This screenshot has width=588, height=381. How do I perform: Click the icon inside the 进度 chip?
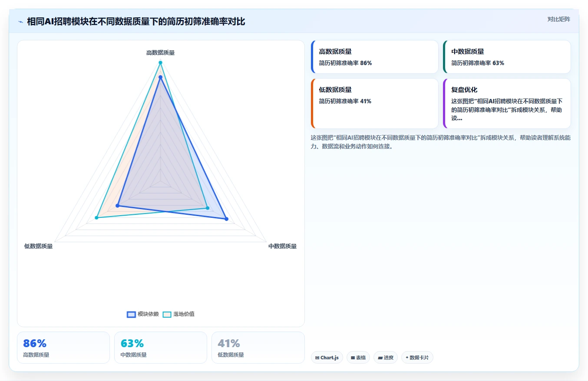[x=380, y=358]
